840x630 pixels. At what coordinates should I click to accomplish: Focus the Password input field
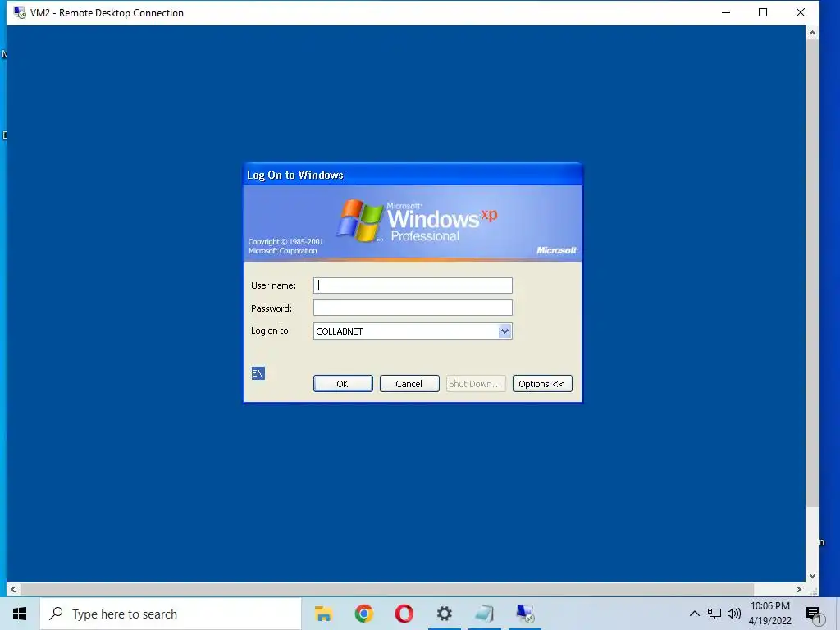(x=413, y=308)
